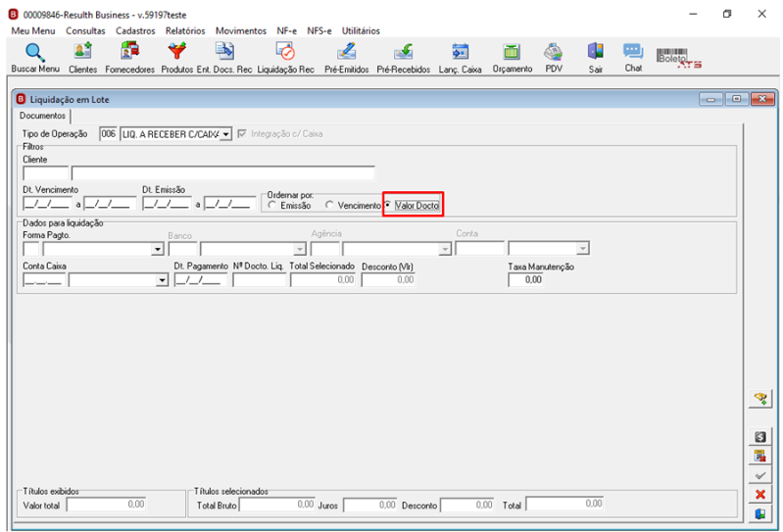Click the Cliente name input field
The image size is (783, 532).
click(222, 173)
